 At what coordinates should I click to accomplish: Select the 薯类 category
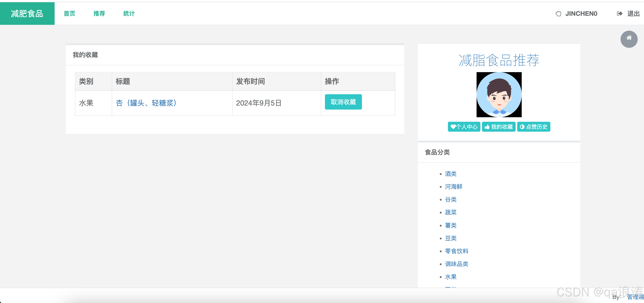tap(450, 225)
